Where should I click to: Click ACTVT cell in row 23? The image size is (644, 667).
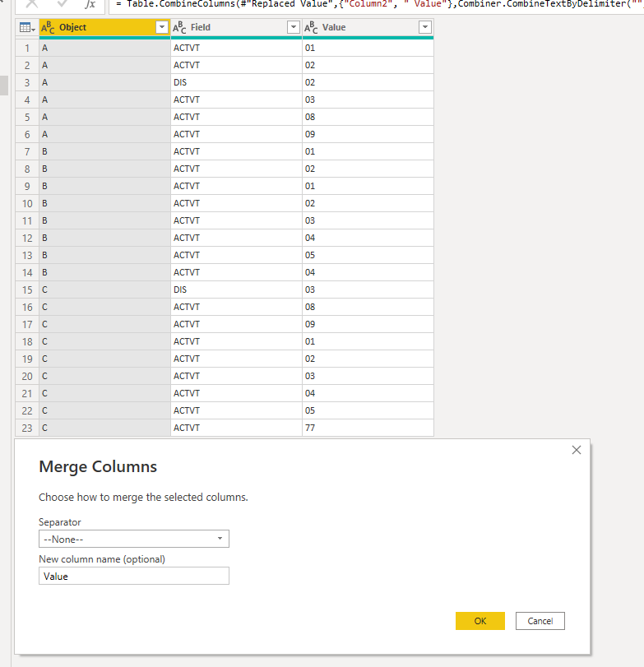(x=236, y=428)
